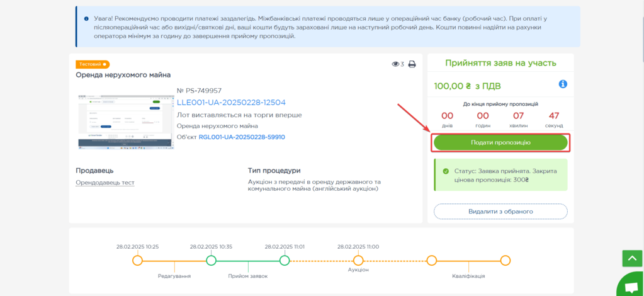Click the eye views counter icon
644x296 pixels.
pos(395,64)
